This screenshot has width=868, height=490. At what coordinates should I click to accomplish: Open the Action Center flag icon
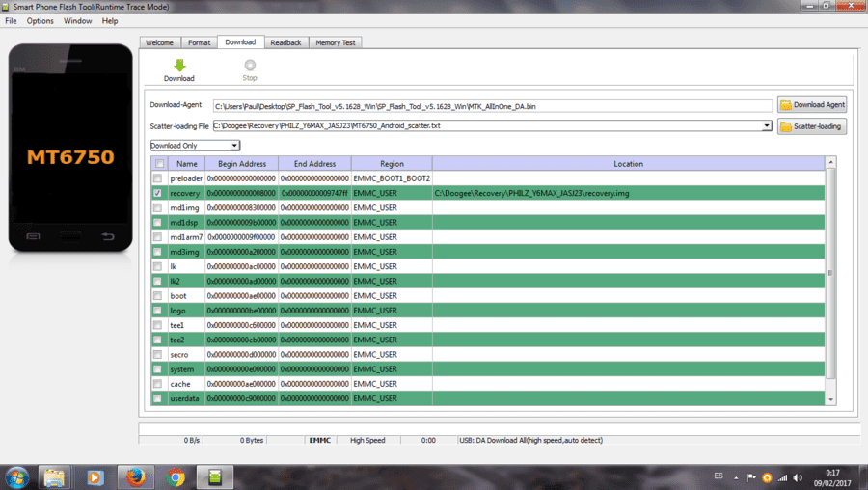[751, 477]
